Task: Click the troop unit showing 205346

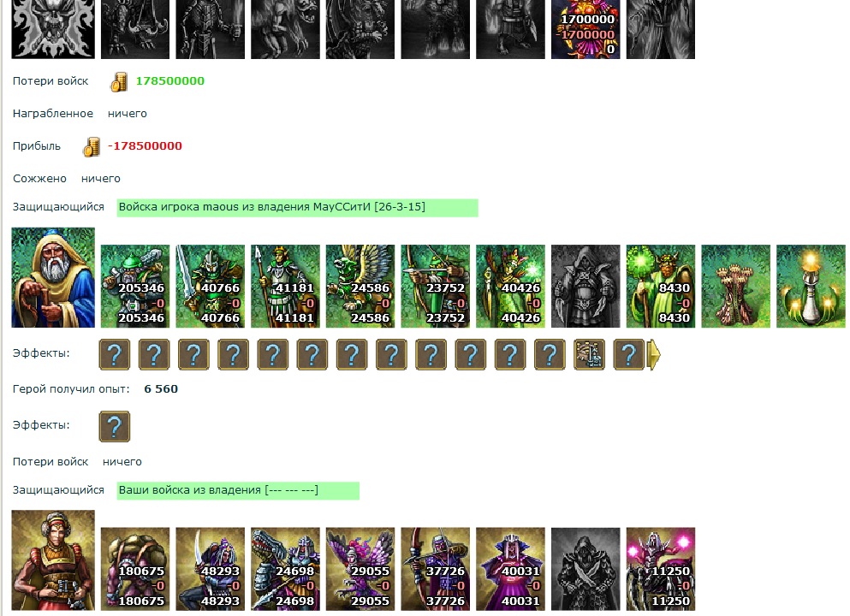Action: tap(135, 286)
